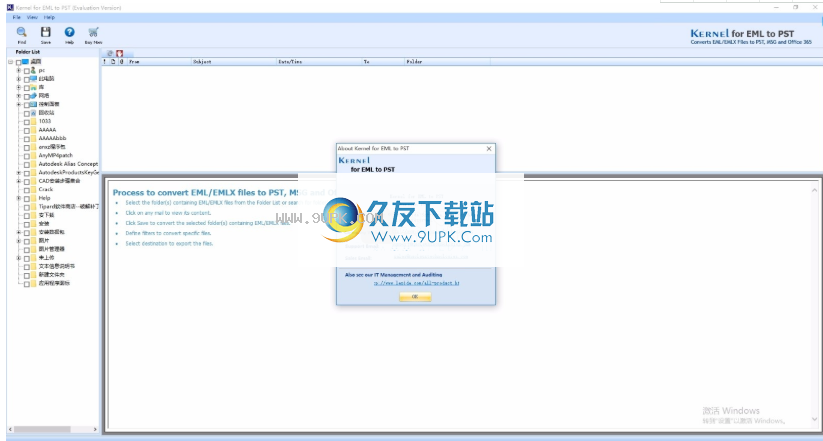The height and width of the screenshot is (441, 823).
Task: Sort by the Date/Time column header
Action: [319, 61]
